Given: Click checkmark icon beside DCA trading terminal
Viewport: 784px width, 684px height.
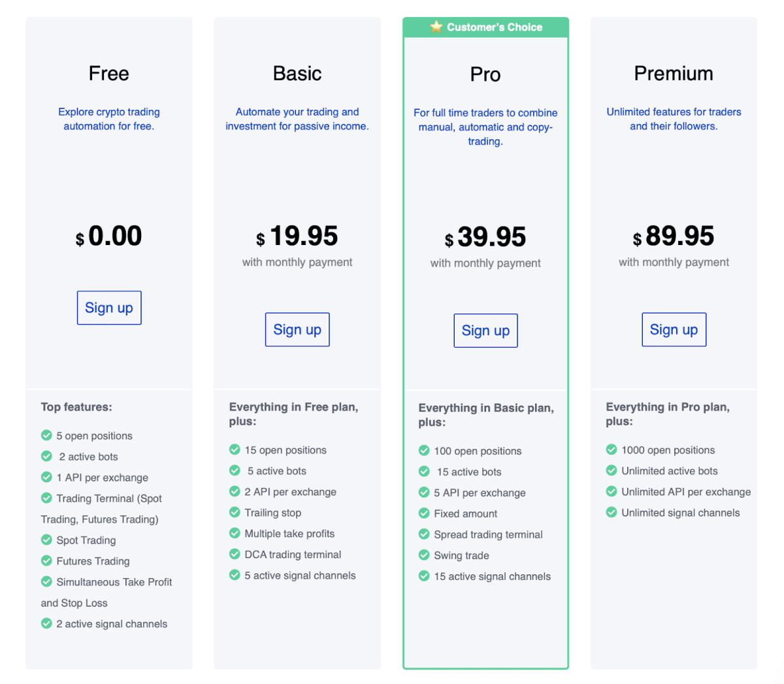Looking at the screenshot, I should [235, 554].
